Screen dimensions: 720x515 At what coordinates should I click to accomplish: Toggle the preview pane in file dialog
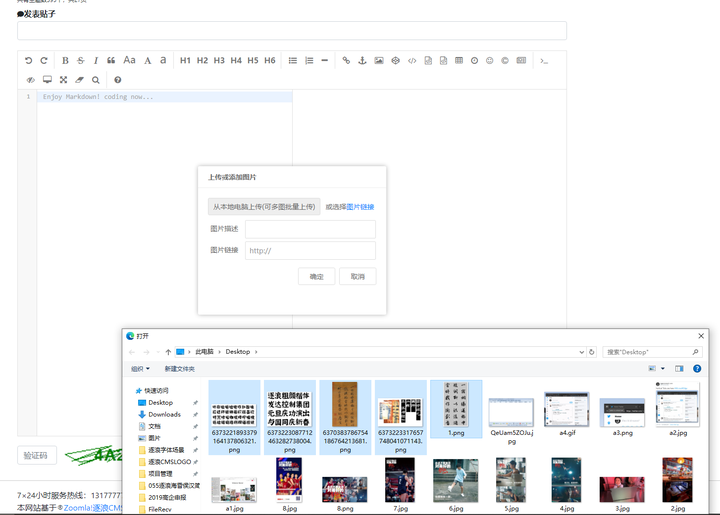(679, 369)
